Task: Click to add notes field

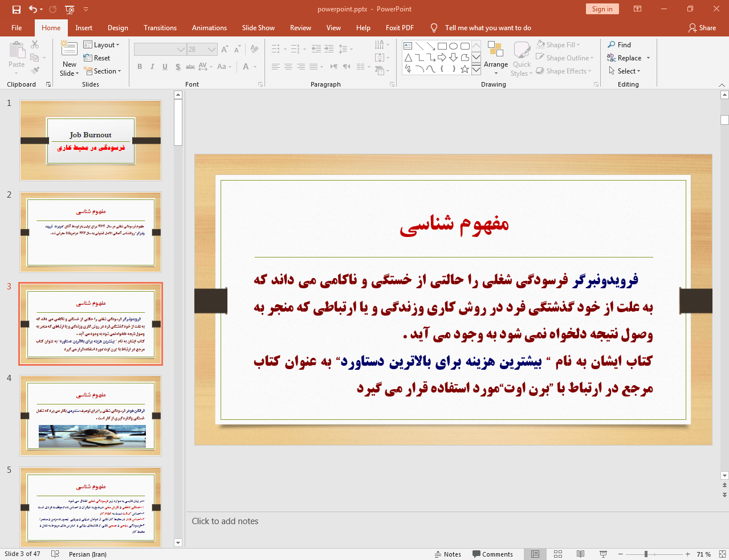Action: point(453,528)
